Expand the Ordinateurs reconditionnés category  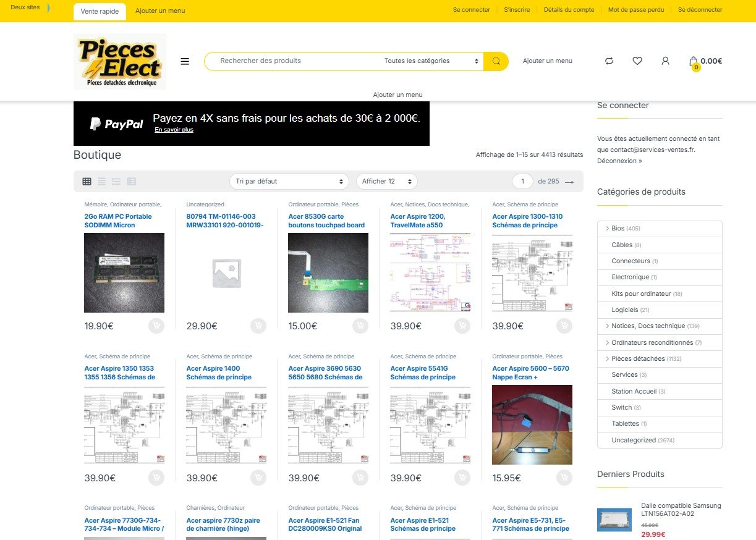[x=607, y=342]
